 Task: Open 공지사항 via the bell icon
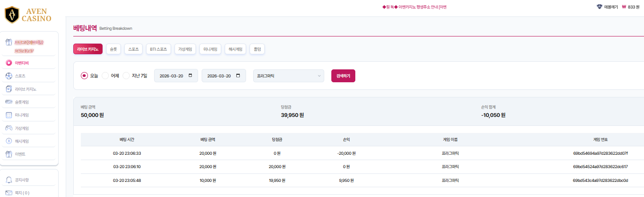click(8, 180)
